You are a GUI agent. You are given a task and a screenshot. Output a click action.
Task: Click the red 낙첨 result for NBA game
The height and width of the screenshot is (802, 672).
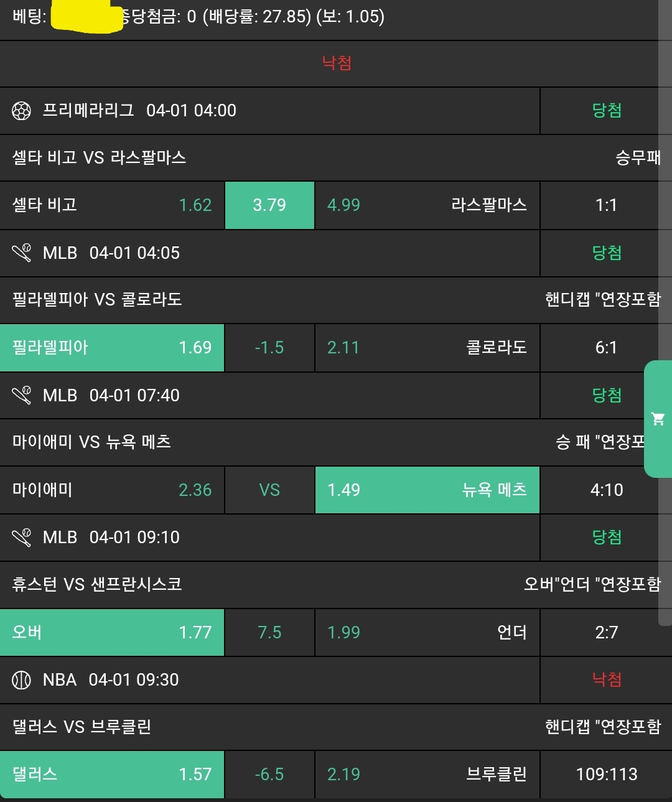606,679
